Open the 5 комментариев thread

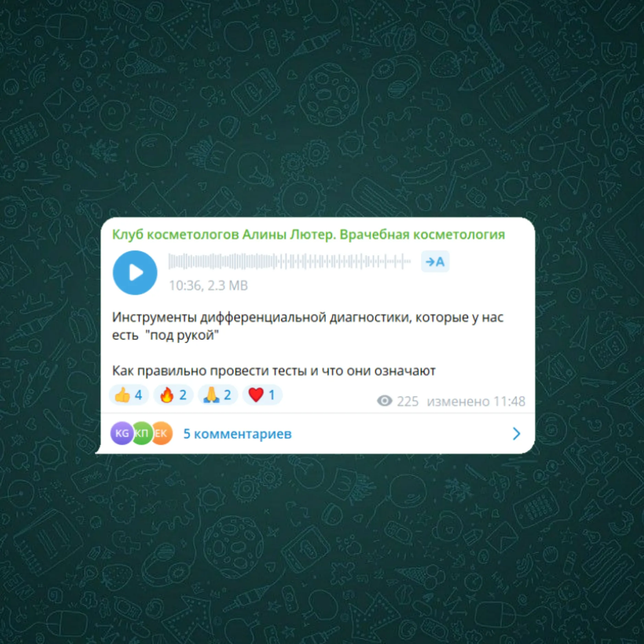click(x=237, y=434)
